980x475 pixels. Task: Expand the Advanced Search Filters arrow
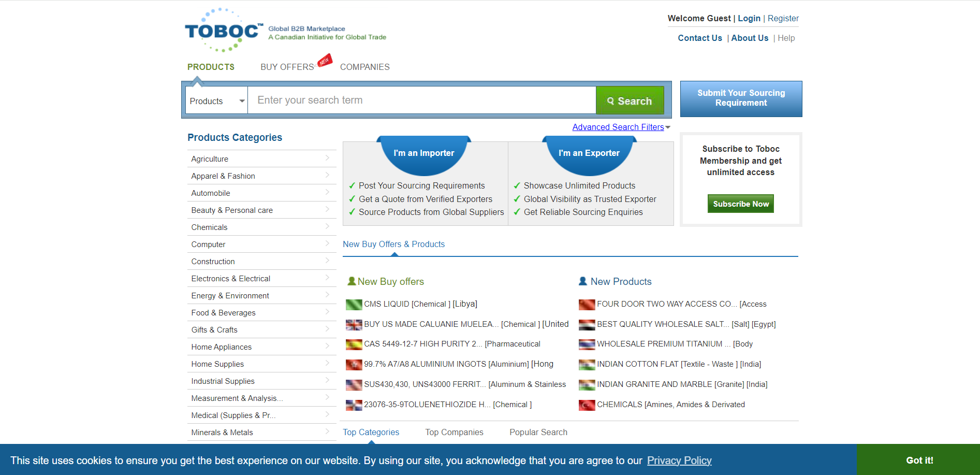pos(668,127)
